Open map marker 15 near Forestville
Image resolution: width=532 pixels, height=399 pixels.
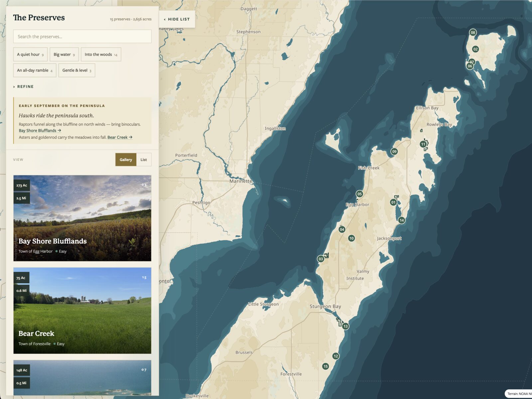pyautogui.click(x=326, y=366)
